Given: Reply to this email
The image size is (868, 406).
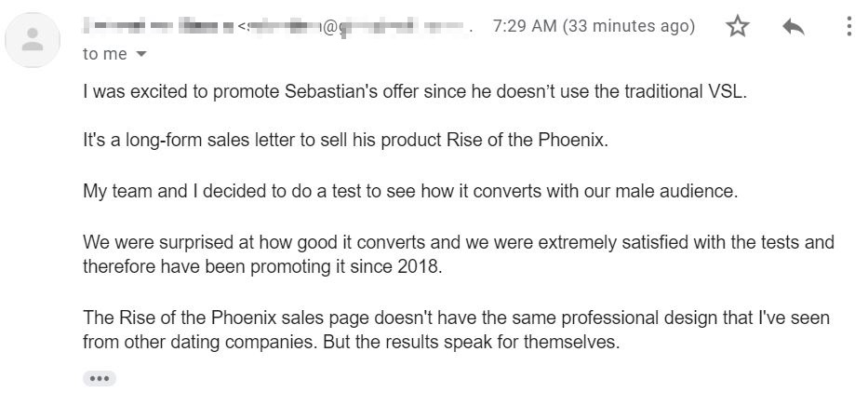Looking at the screenshot, I should tap(793, 27).
